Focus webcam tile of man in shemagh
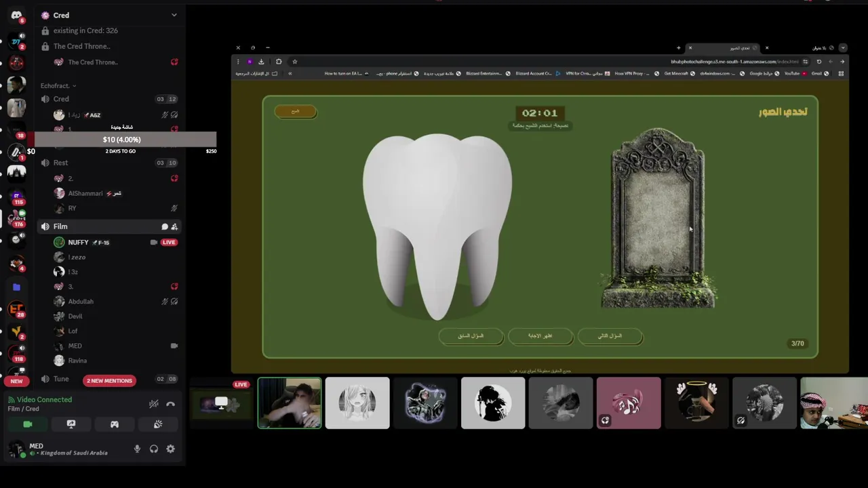This screenshot has height=488, width=868. (834, 403)
